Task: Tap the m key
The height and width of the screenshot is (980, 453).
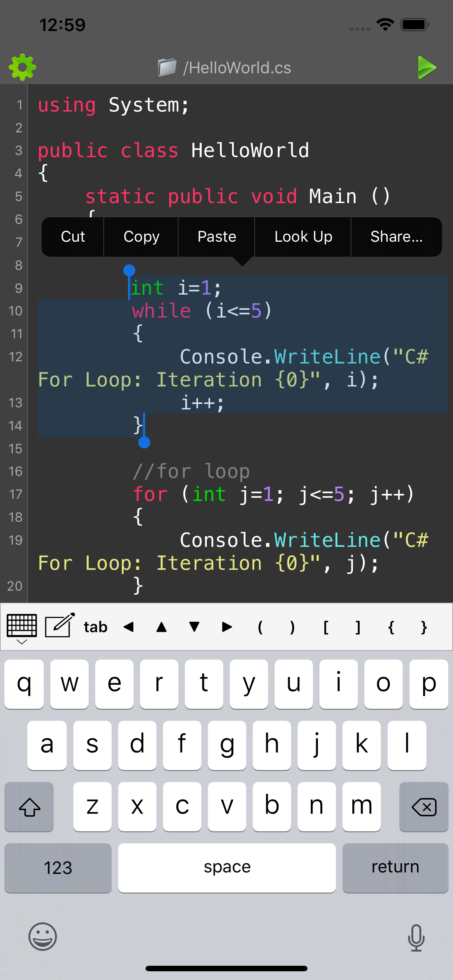Action: pos(361,806)
